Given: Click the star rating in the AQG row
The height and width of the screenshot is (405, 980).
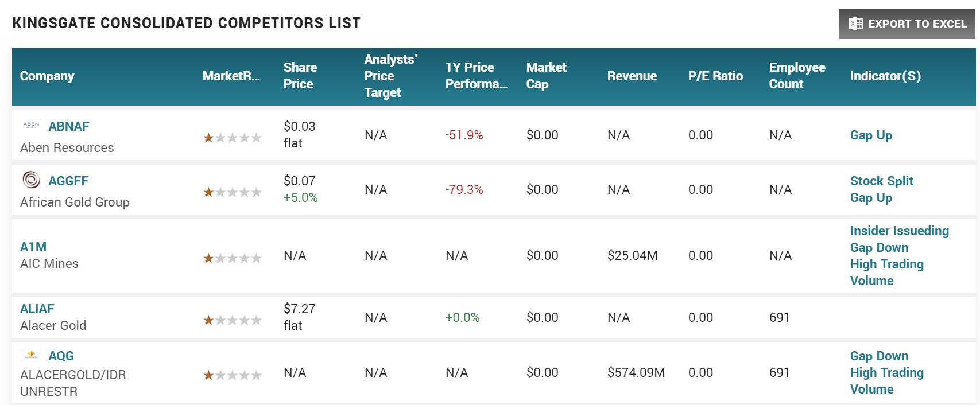Looking at the screenshot, I should coord(233,375).
